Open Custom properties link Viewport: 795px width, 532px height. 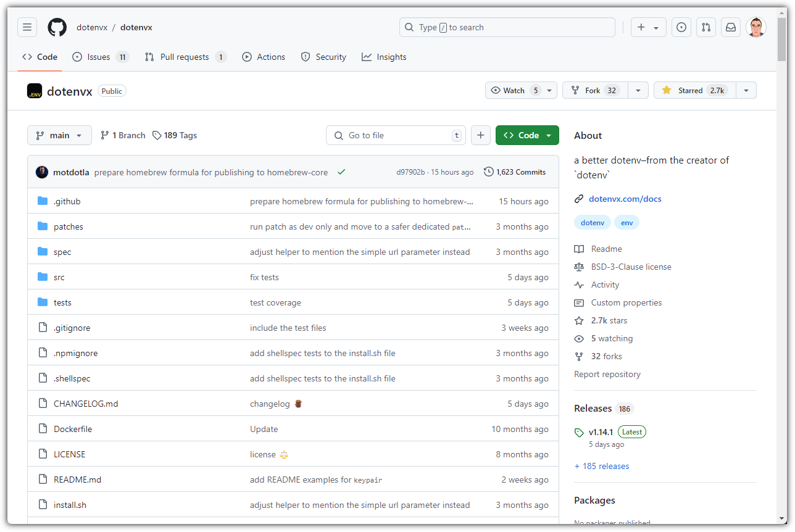[626, 302]
